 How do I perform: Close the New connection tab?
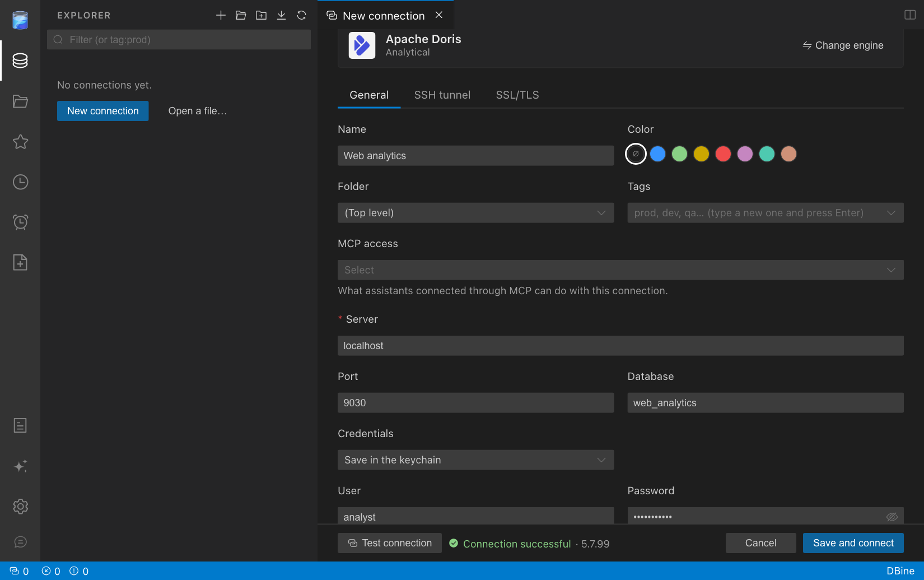(439, 15)
